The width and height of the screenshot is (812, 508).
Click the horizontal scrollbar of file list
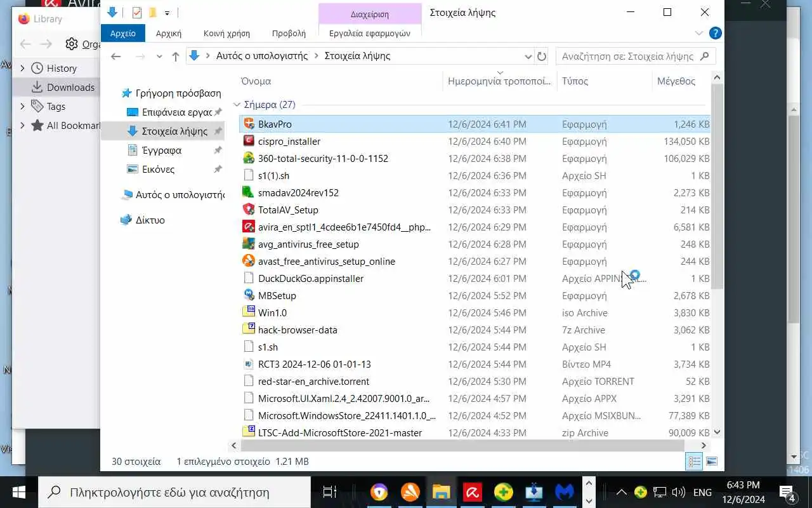pos(463,446)
